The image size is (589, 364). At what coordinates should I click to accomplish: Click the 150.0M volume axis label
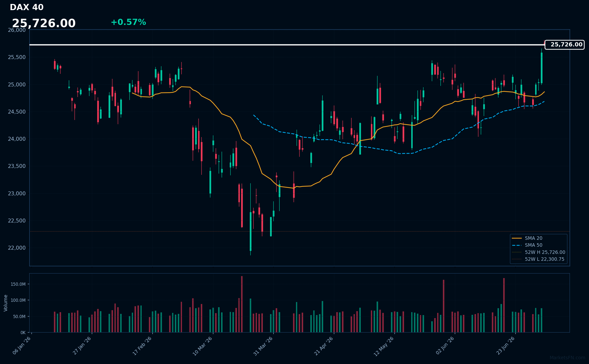click(18, 284)
